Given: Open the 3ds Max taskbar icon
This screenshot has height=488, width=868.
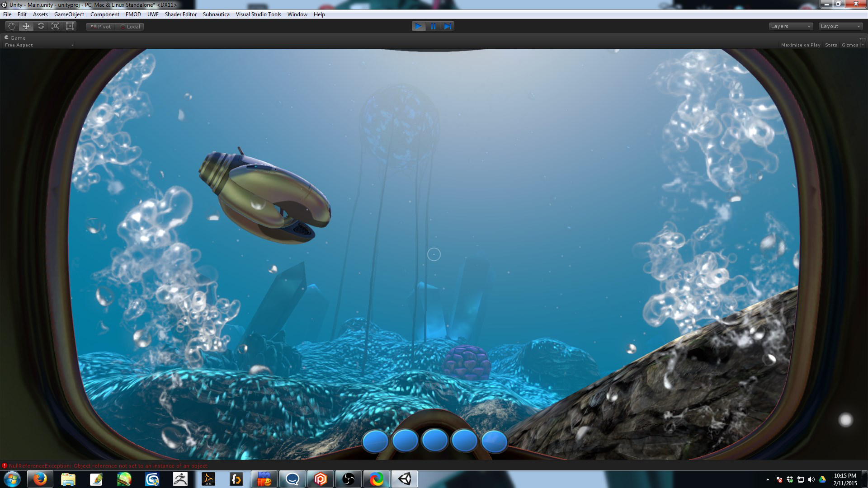Looking at the screenshot, I should pyautogui.click(x=152, y=479).
